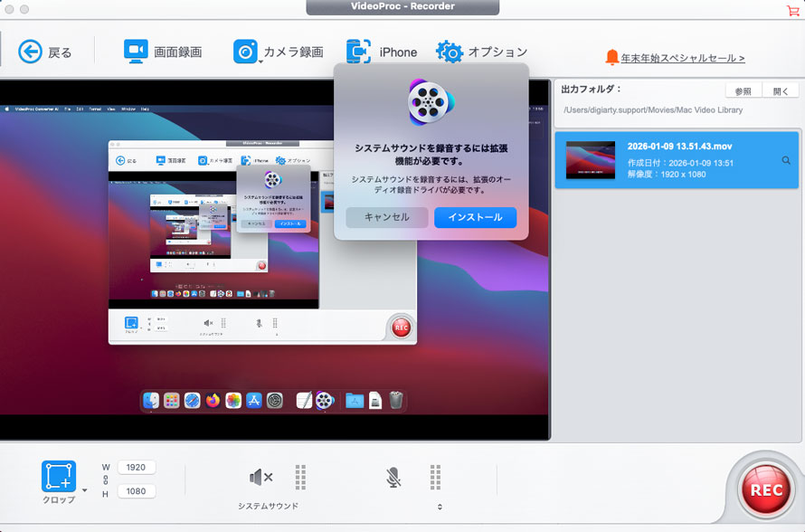Select the カメラ録画 camera recording icon
805x532 pixels.
tap(244, 52)
